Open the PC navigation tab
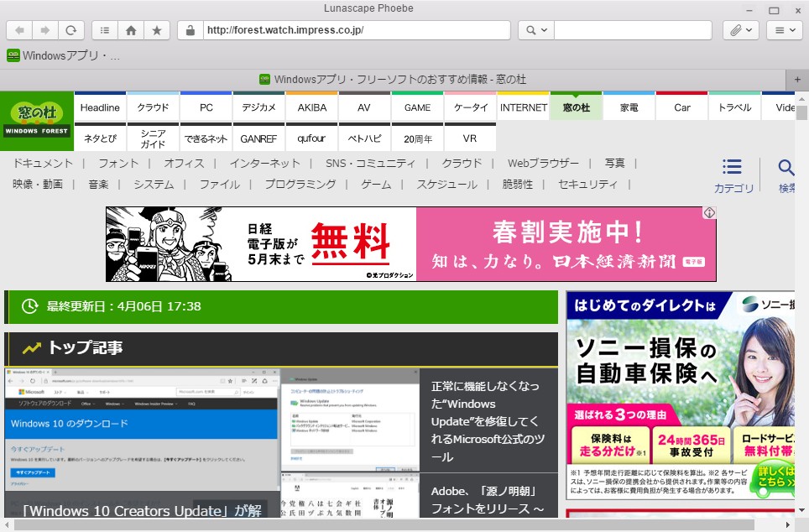Image resolution: width=809 pixels, height=532 pixels. tap(206, 107)
